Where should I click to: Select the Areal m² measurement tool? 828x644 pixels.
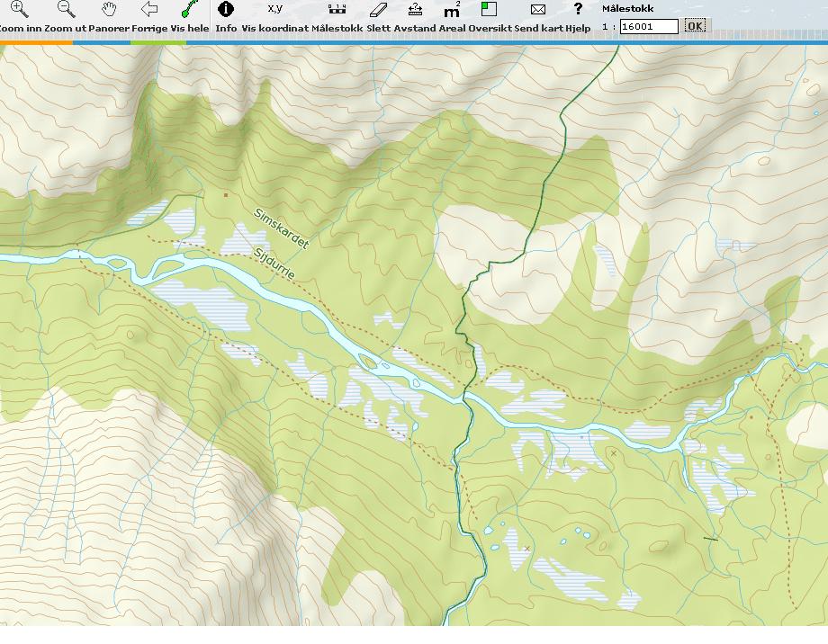tap(452, 10)
